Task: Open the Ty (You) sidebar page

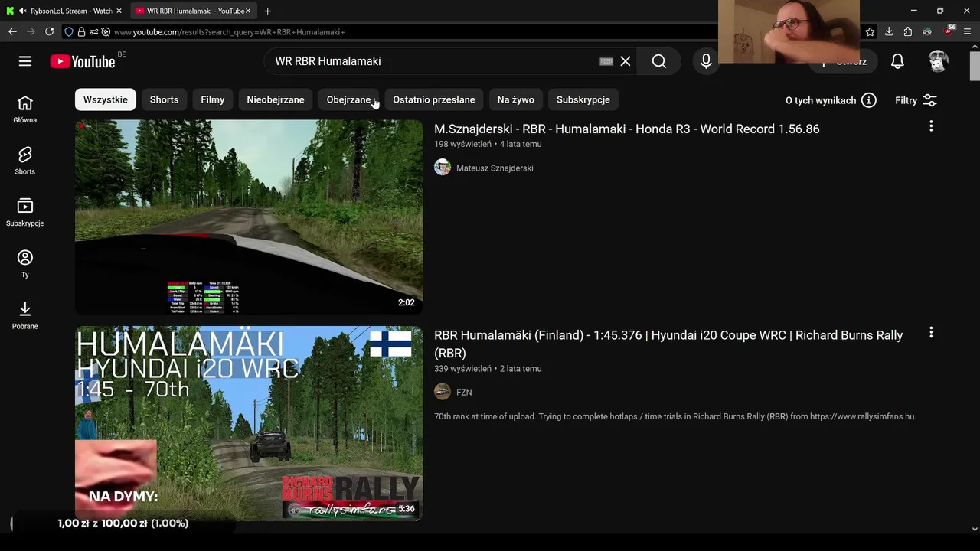Action: coord(25,263)
